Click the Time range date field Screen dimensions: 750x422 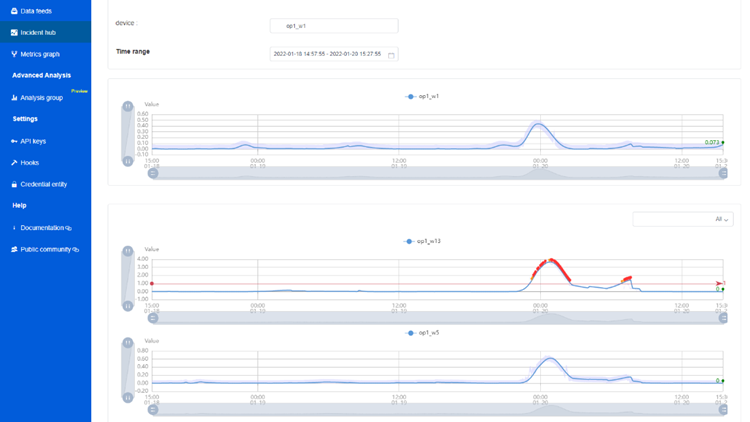click(334, 54)
